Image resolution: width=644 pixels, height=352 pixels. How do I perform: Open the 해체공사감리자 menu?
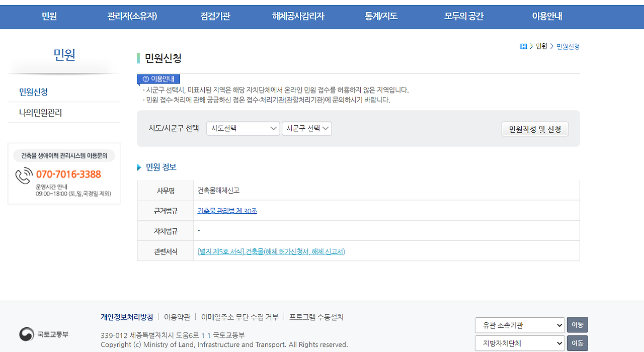297,17
